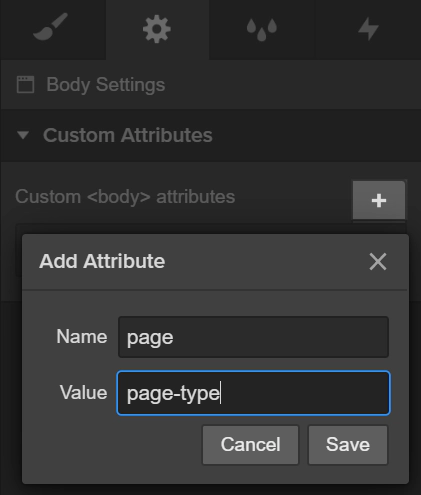Click the Add Attribute dialog title
This screenshot has height=495, width=421.
[x=102, y=261]
